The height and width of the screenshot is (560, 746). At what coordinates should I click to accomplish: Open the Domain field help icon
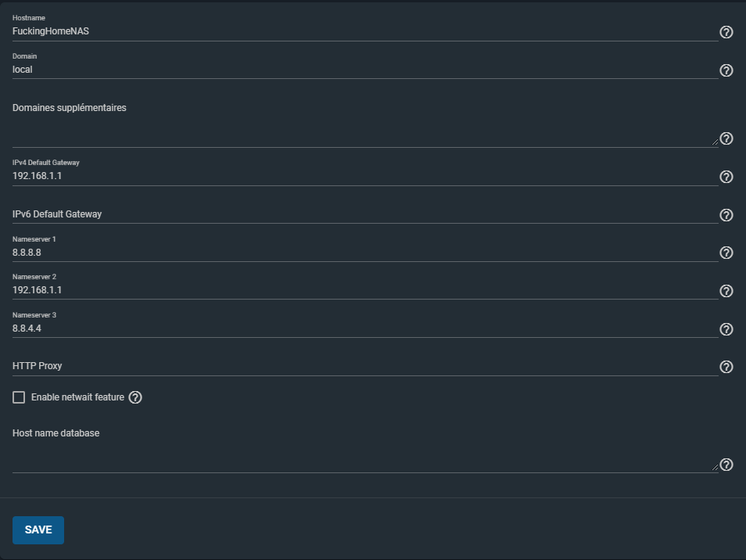coord(726,70)
